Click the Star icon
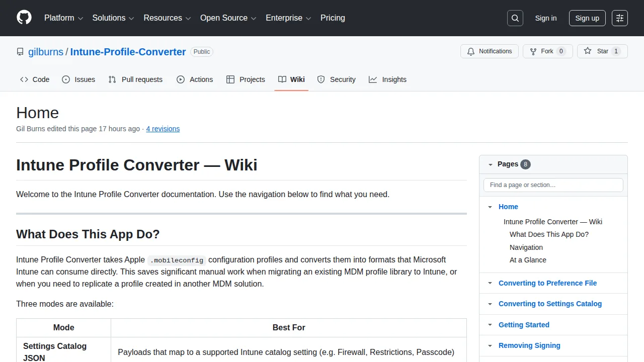 pyautogui.click(x=588, y=51)
